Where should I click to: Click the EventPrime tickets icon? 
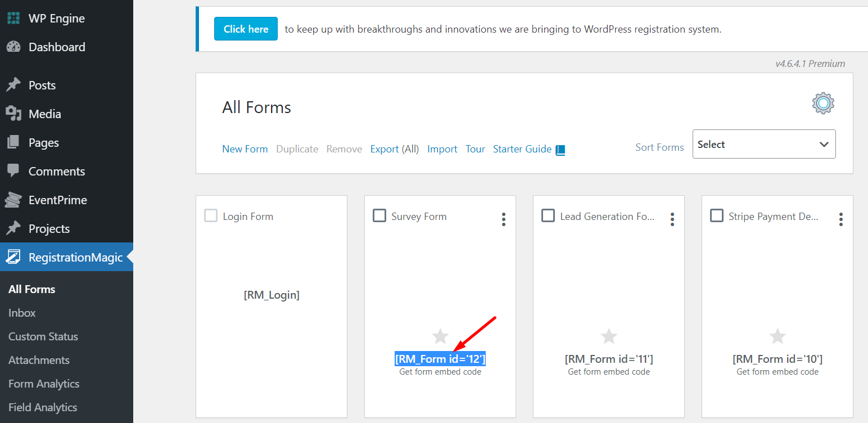[13, 200]
